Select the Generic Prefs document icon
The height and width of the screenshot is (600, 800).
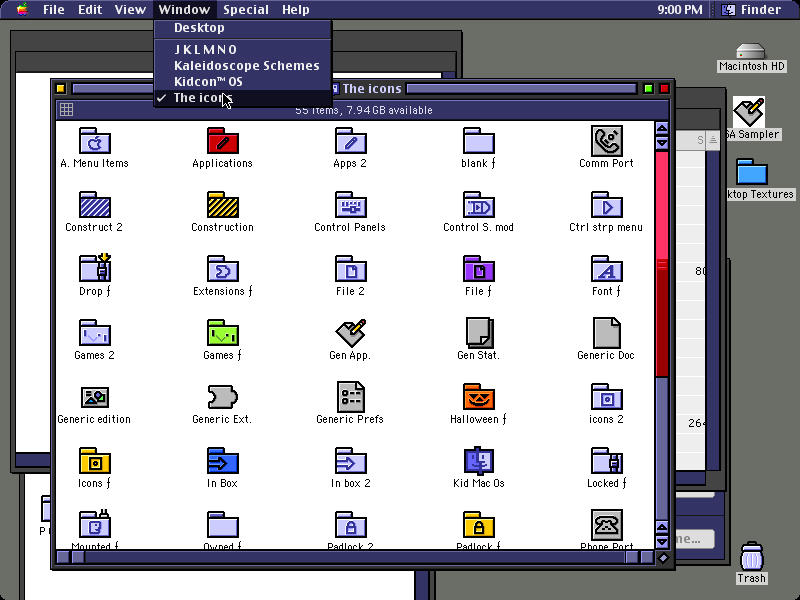click(351, 396)
